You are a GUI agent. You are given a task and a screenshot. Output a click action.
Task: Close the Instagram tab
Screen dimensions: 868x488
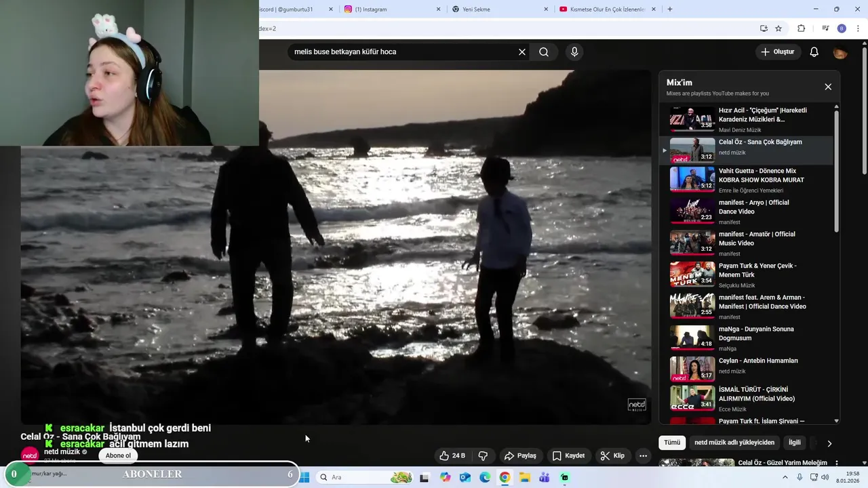pyautogui.click(x=439, y=9)
